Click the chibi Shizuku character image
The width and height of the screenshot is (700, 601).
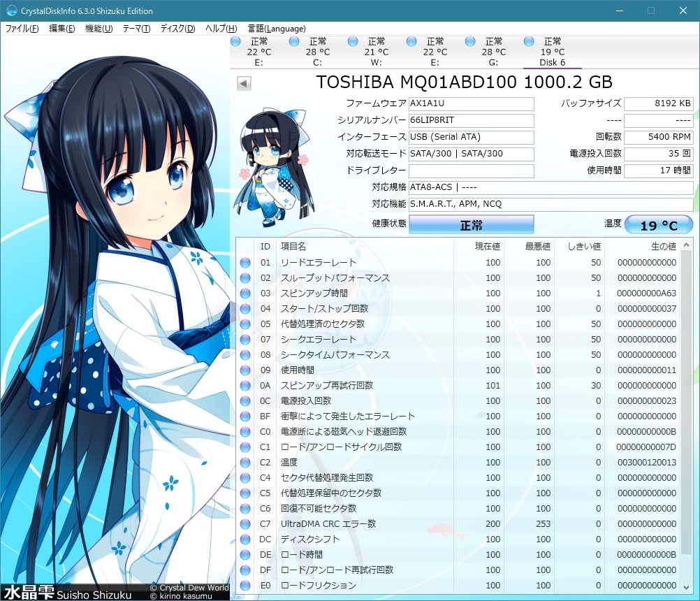coord(273,168)
